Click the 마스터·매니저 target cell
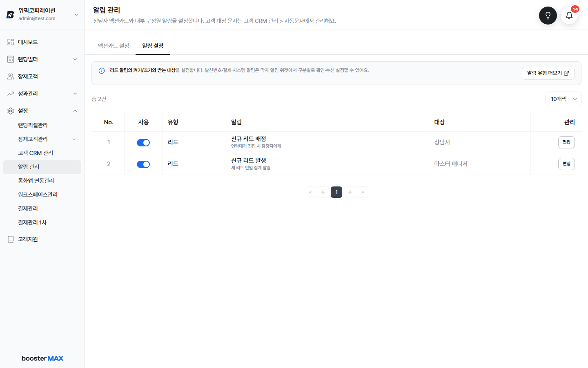This screenshot has width=588, height=368. (451, 164)
